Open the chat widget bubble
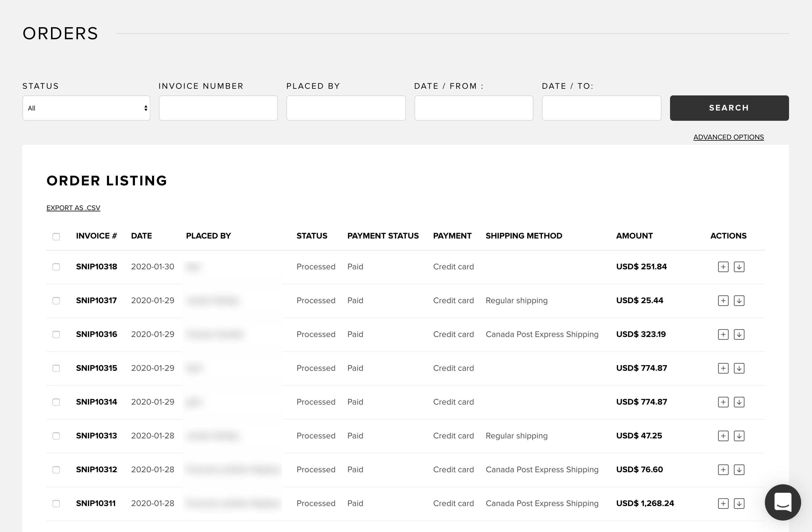 point(783,502)
